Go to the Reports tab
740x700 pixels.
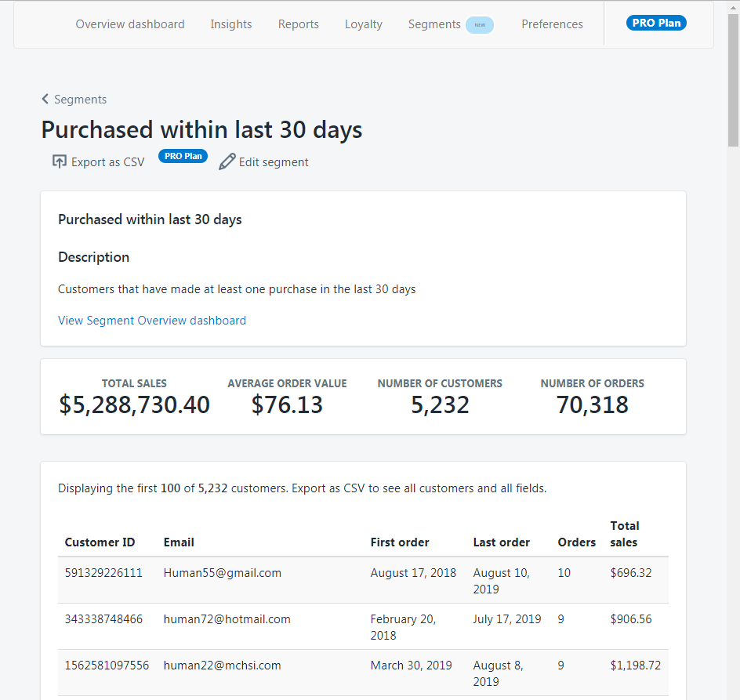point(299,24)
